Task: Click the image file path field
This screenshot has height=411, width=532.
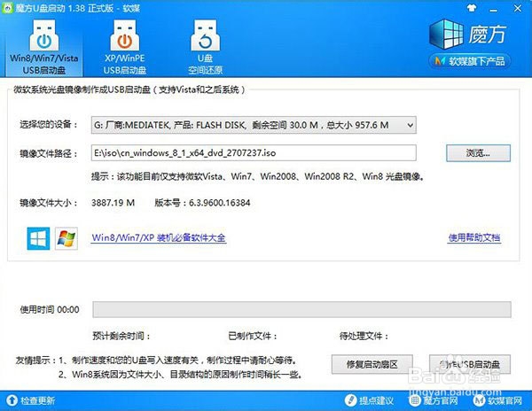Action: click(254, 153)
